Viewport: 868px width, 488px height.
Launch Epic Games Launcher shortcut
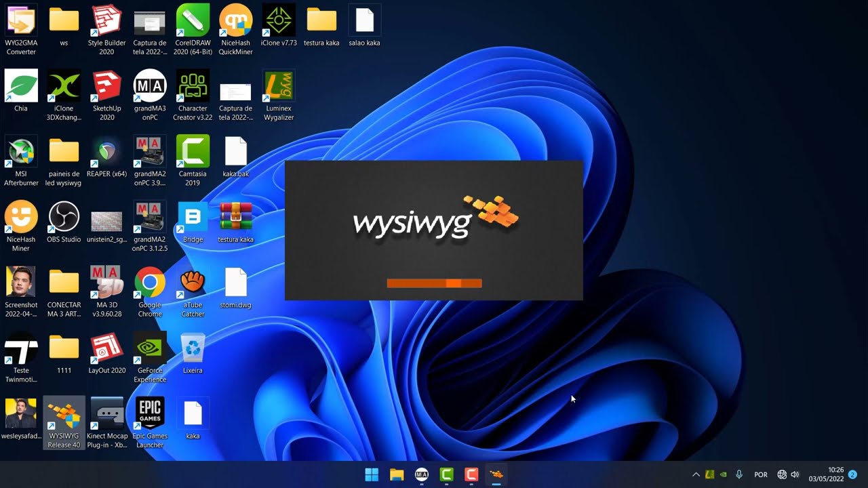click(x=150, y=424)
